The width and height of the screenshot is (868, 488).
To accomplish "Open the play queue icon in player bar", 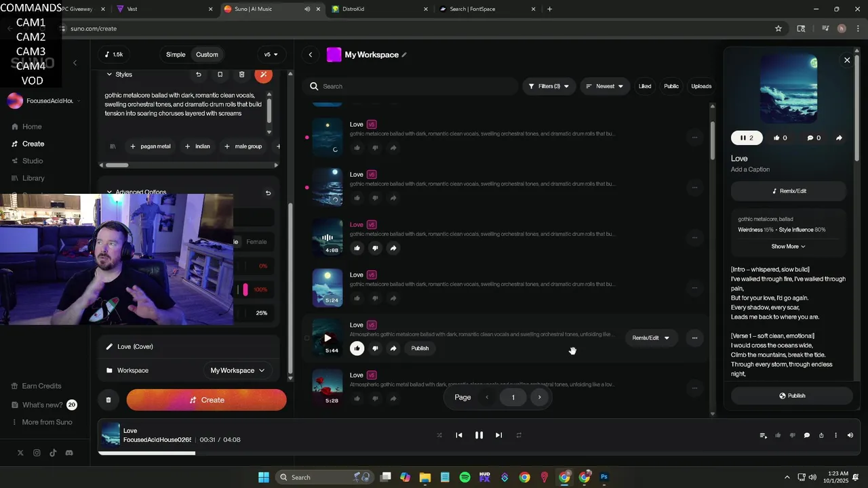I will pyautogui.click(x=763, y=435).
